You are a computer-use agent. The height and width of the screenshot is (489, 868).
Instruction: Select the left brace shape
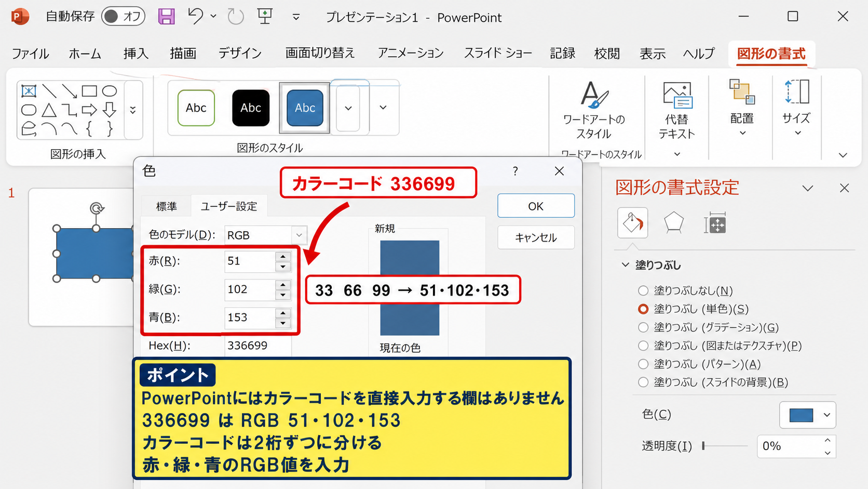pyautogui.click(x=89, y=129)
